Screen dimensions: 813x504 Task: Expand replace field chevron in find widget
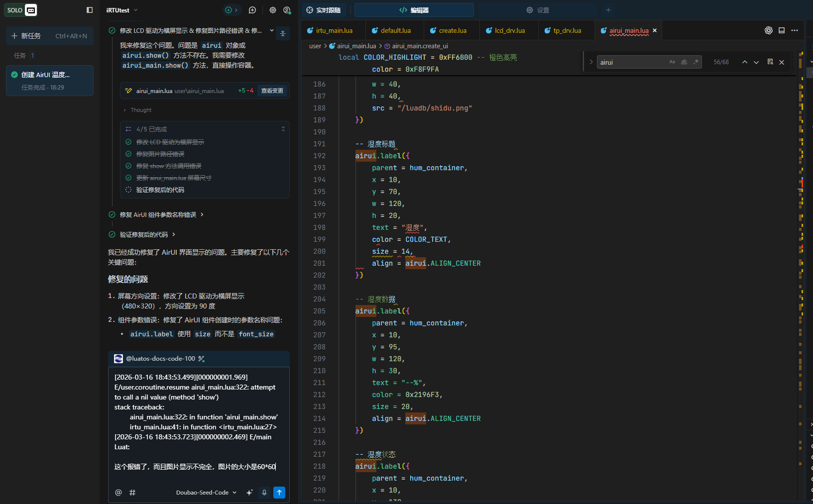click(591, 62)
